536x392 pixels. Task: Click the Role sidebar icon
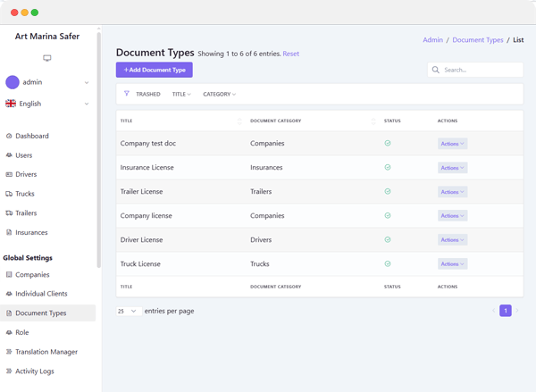point(9,332)
